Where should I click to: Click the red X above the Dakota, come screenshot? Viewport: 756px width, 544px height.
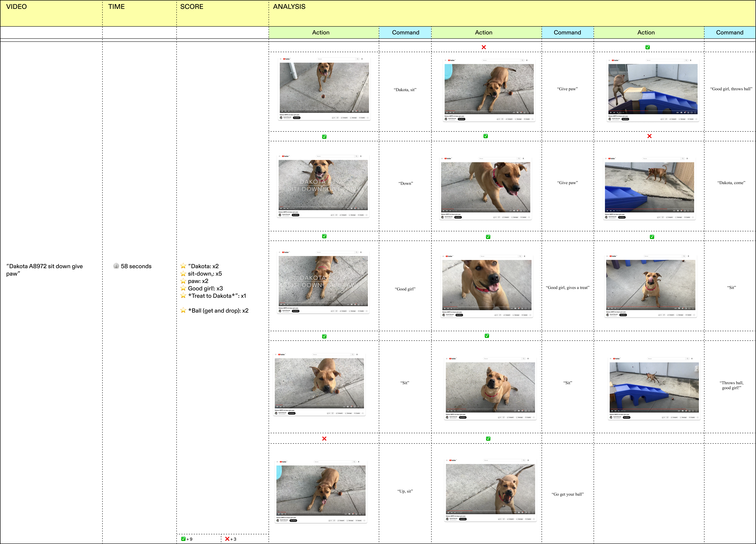coord(649,136)
